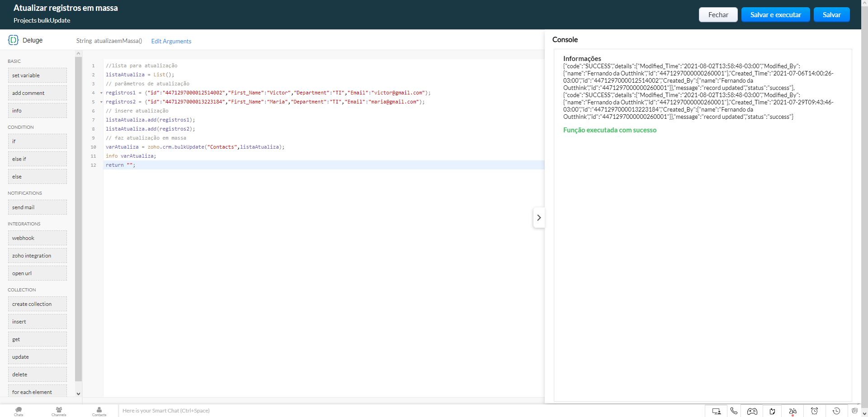The width and height of the screenshot is (868, 417).
Task: Open the recent history clock icon
Action: (x=836, y=411)
